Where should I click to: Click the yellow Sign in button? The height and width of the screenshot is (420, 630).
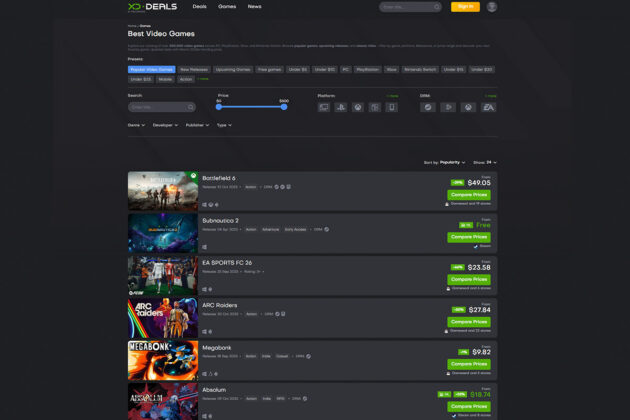pyautogui.click(x=465, y=7)
